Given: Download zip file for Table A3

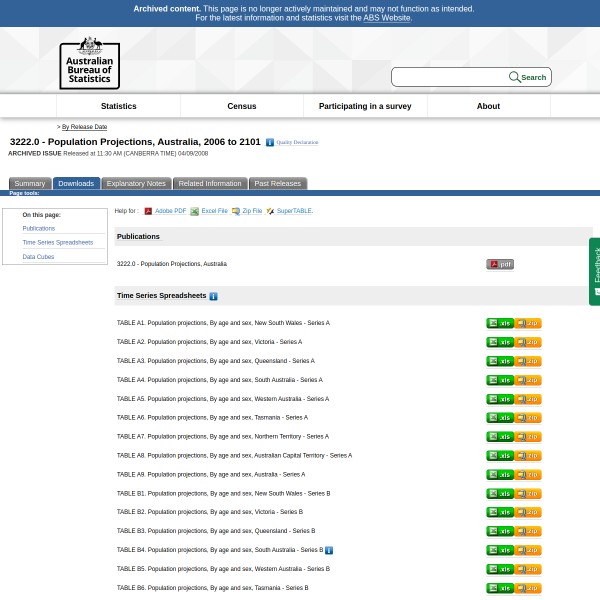Looking at the screenshot, I should 528,361.
